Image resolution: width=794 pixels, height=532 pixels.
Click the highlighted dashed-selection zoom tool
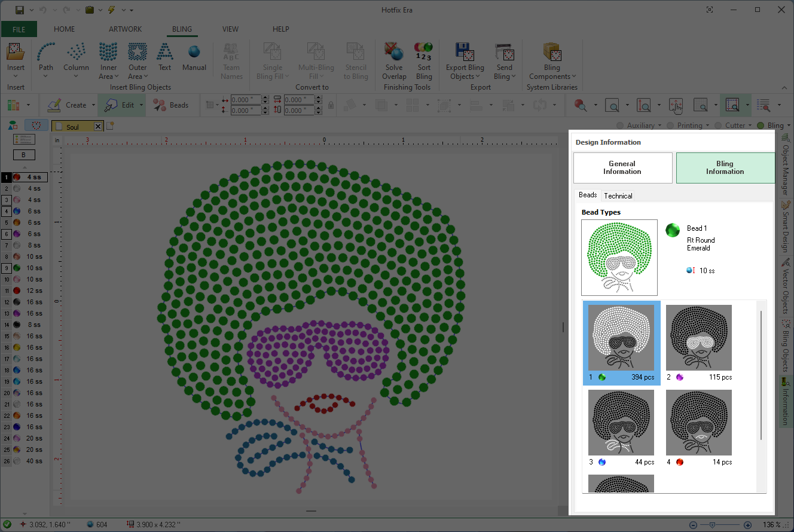(x=732, y=105)
